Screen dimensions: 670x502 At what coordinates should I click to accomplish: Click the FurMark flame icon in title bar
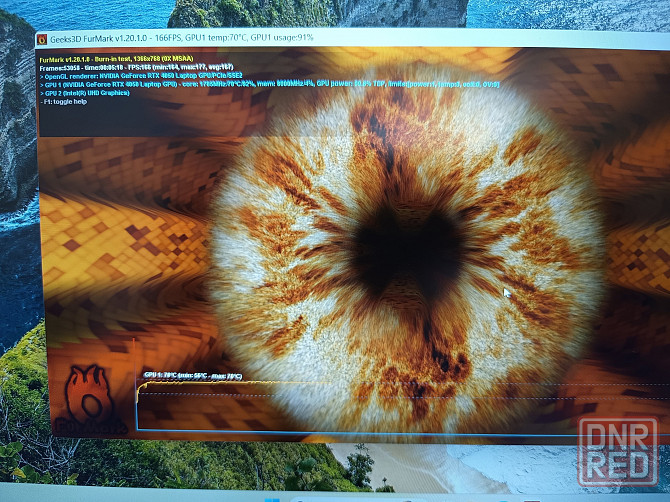pyautogui.click(x=42, y=39)
